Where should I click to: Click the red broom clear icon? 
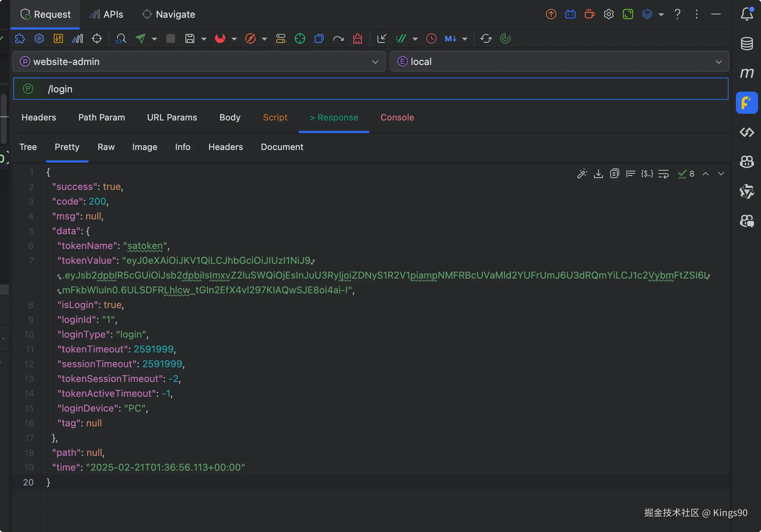[x=357, y=38]
